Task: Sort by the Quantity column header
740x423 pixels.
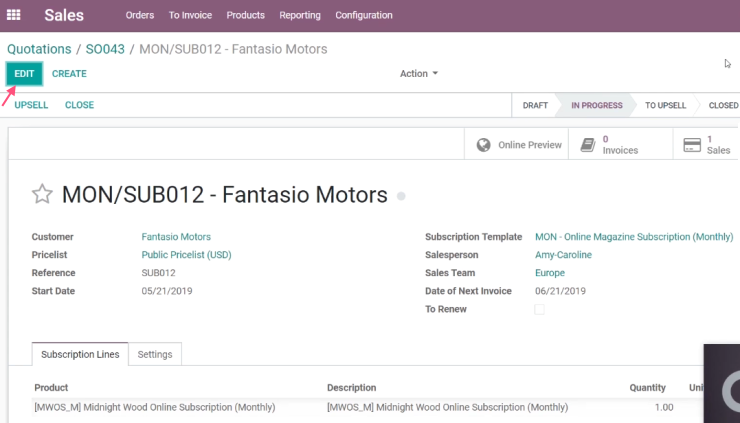Action: pos(648,388)
